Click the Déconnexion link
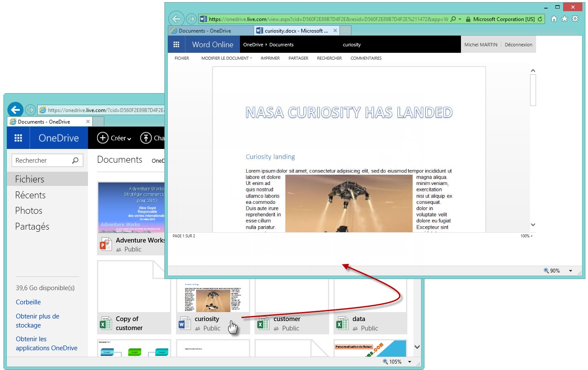This screenshot has height=370, width=588. point(518,45)
